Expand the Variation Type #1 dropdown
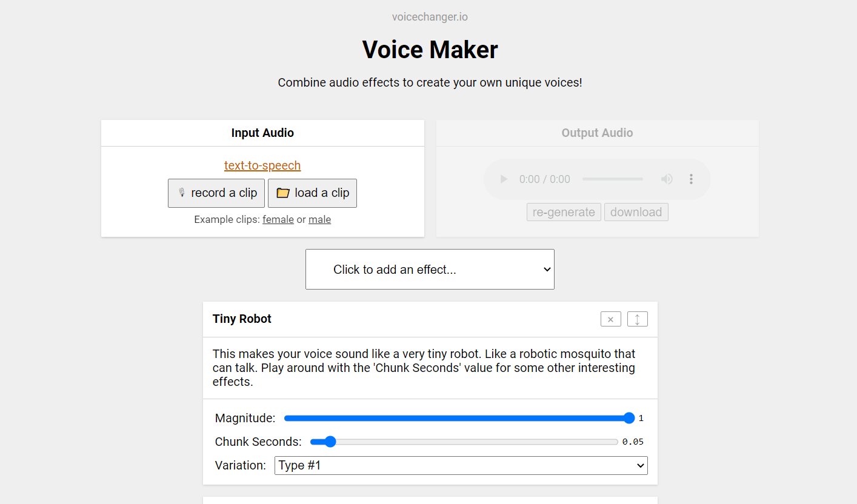This screenshot has height=504, width=857. (461, 465)
